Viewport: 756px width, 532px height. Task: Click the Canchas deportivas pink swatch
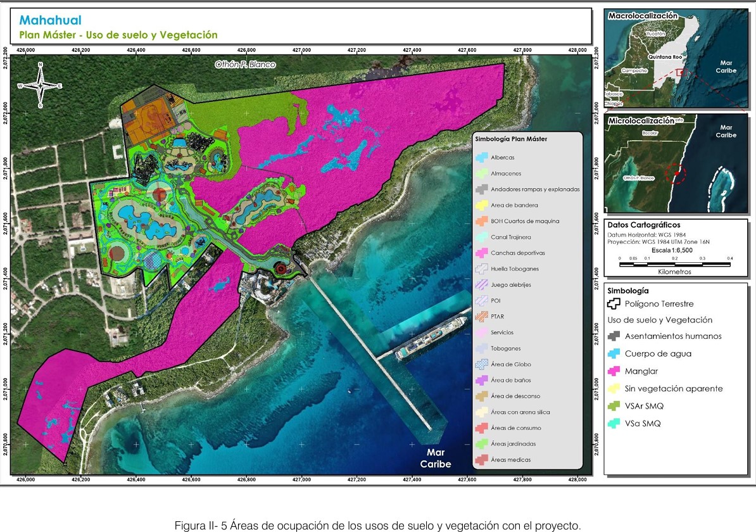[x=482, y=253]
